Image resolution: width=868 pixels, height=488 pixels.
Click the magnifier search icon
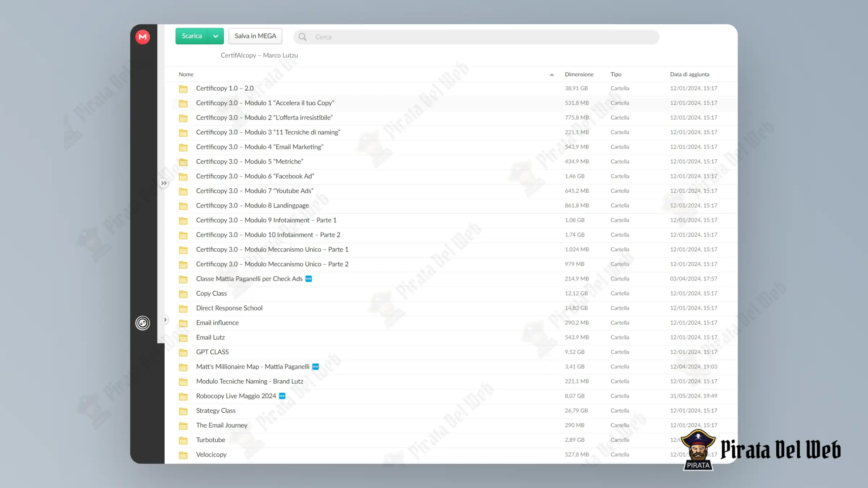[303, 37]
